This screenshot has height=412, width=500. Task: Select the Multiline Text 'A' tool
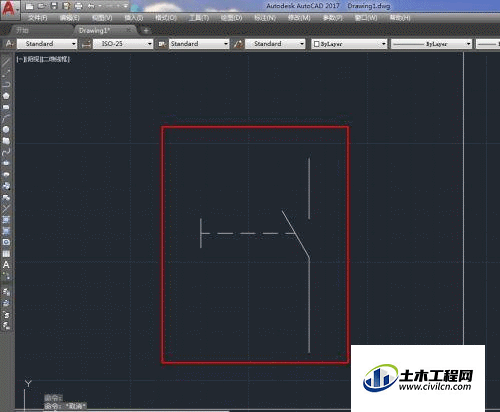coord(6,265)
